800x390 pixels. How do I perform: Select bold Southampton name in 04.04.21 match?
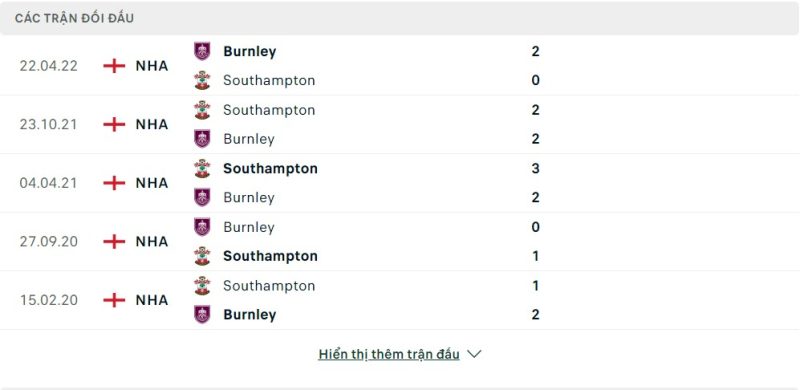(270, 169)
